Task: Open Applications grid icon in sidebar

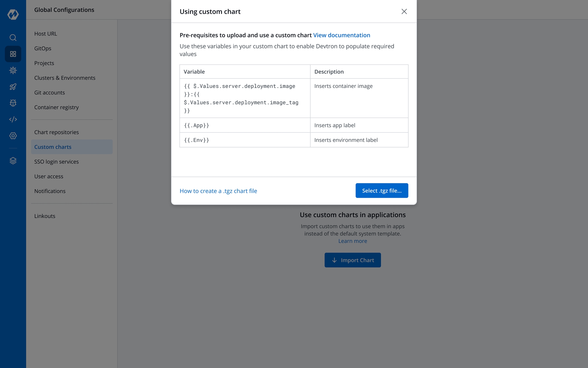Action: [x=13, y=54]
